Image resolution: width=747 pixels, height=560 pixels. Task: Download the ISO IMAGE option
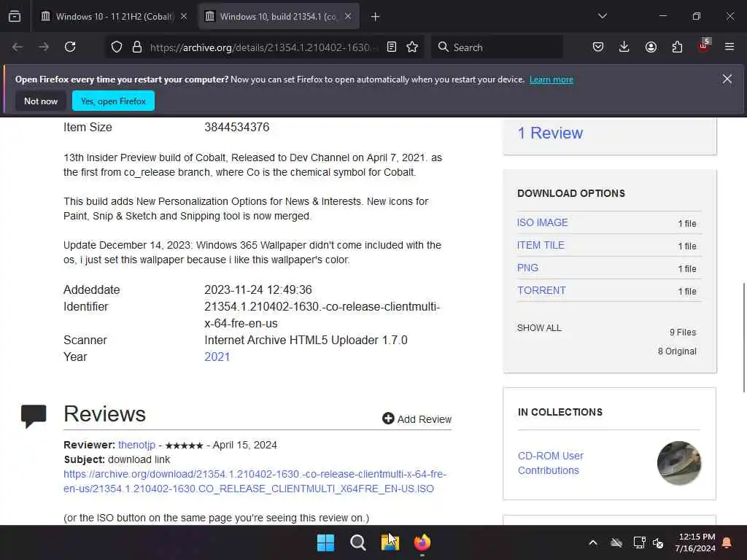pyautogui.click(x=543, y=222)
